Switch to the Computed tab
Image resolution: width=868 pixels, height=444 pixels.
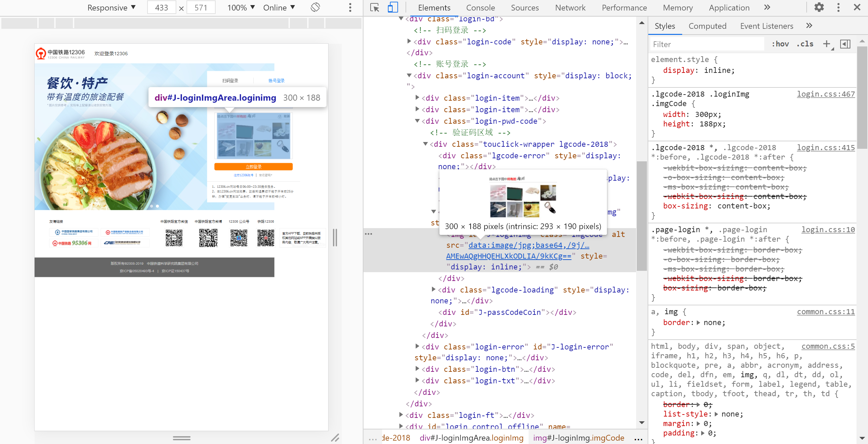[707, 26]
